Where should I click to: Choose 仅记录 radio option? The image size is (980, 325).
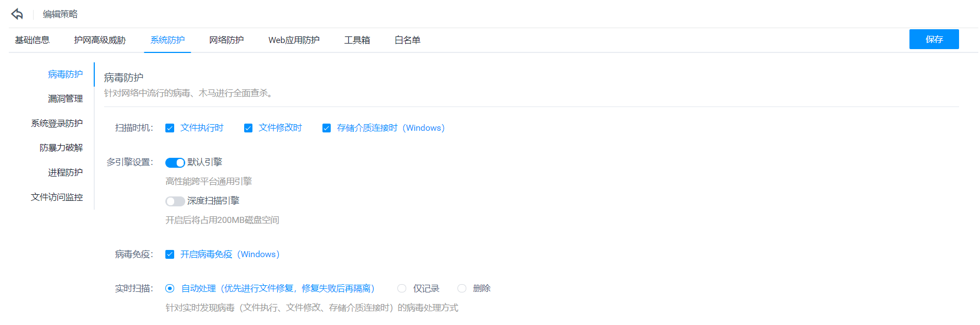point(402,288)
